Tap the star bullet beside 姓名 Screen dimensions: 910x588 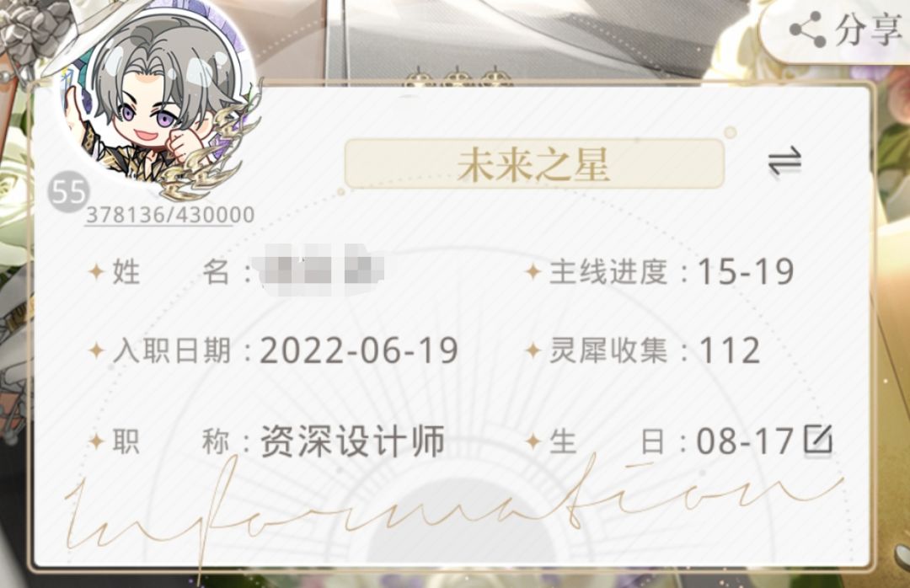pyautogui.click(x=96, y=271)
